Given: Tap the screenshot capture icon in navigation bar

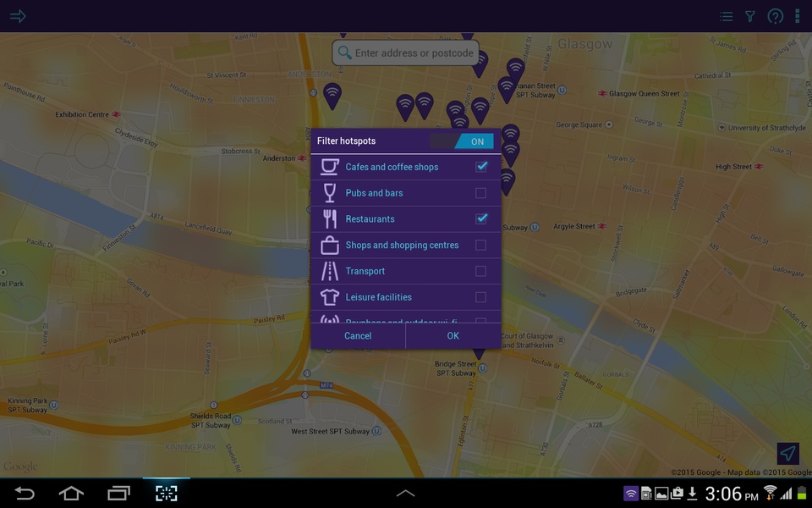Looking at the screenshot, I should 167,493.
